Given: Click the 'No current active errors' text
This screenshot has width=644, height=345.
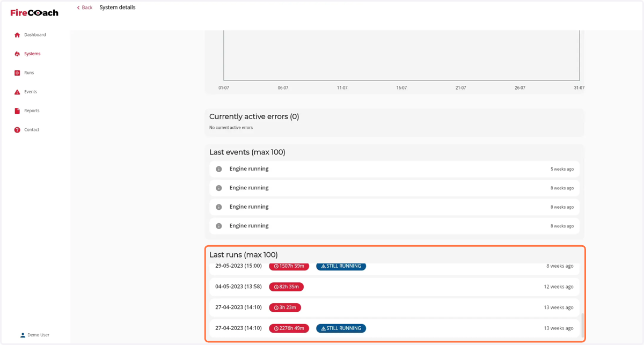Looking at the screenshot, I should [231, 128].
